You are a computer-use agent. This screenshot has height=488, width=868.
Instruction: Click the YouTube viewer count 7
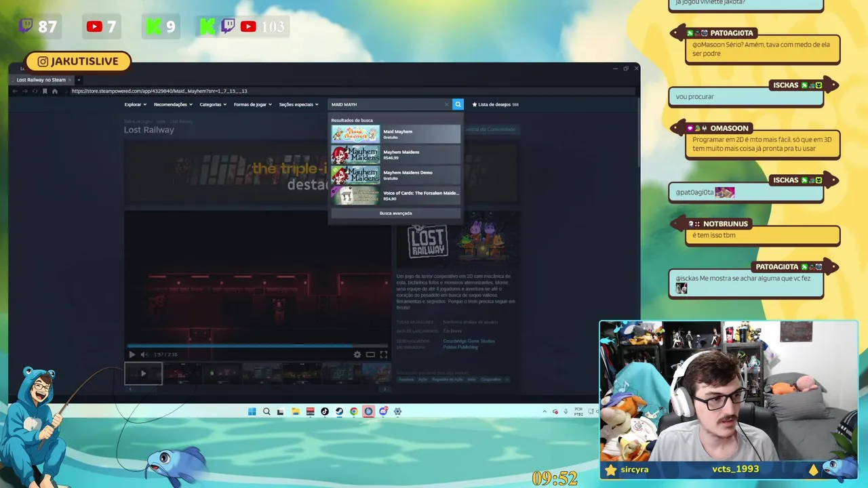[102, 26]
